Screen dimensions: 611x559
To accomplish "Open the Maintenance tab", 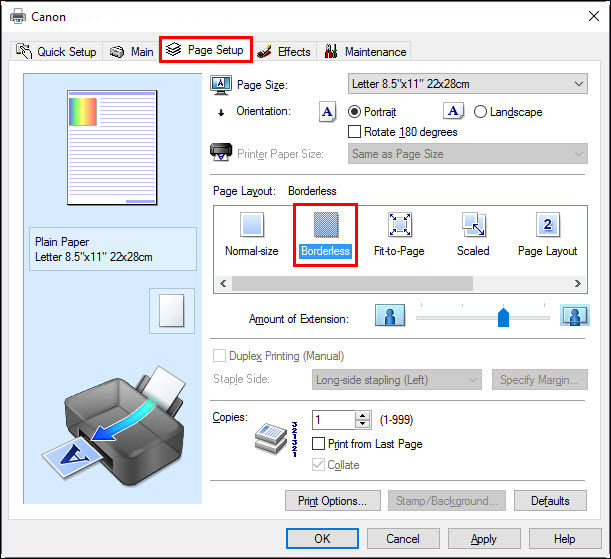I will (x=365, y=51).
